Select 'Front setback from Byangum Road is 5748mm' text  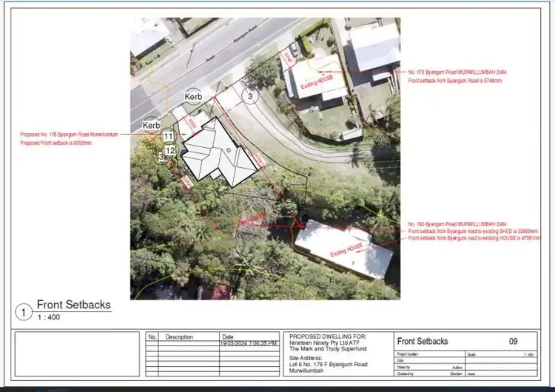[454, 81]
